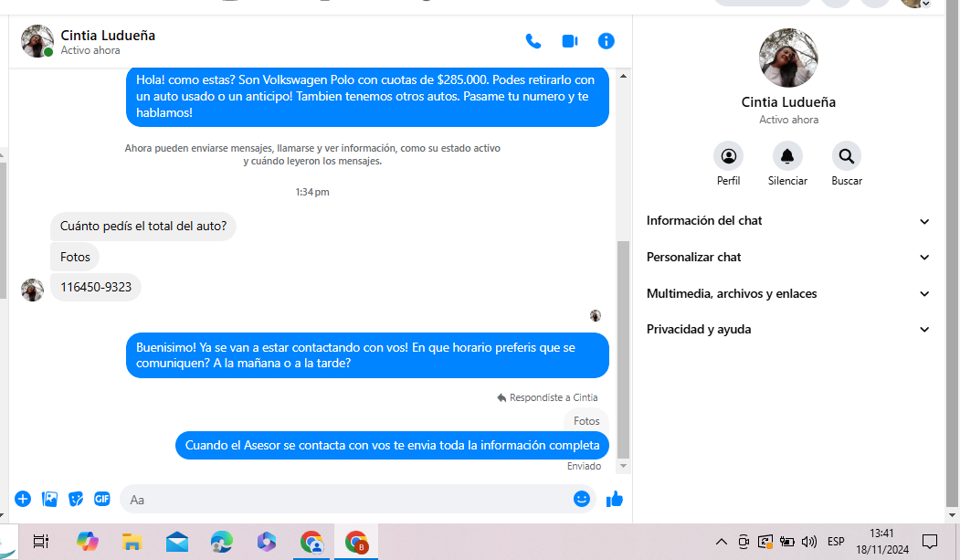Show hidden system tray icons

pos(722,541)
